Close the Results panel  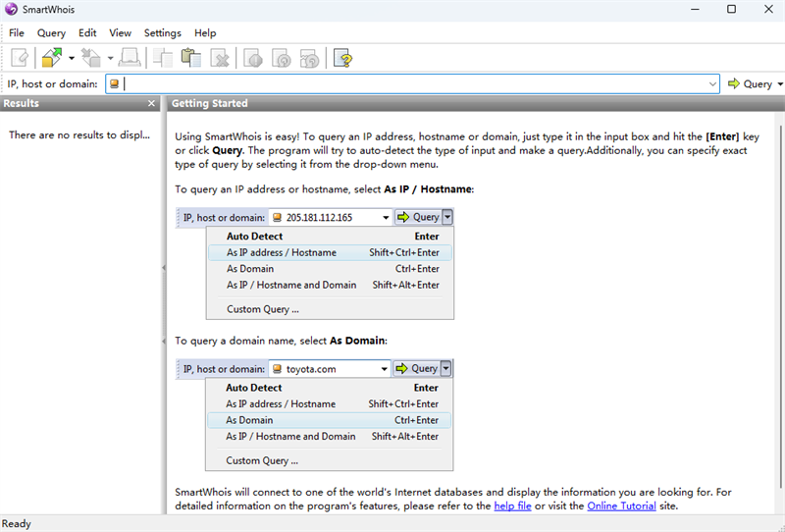point(151,104)
